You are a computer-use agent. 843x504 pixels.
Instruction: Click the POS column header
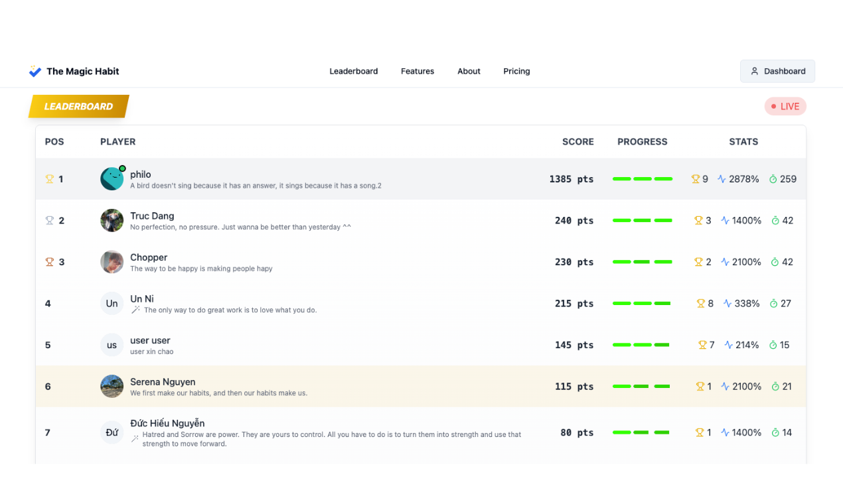[x=54, y=142]
